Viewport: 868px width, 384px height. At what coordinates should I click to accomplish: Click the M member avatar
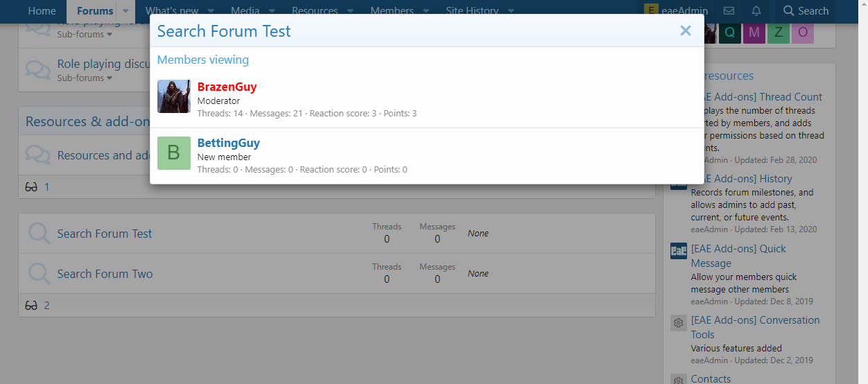pyautogui.click(x=754, y=33)
